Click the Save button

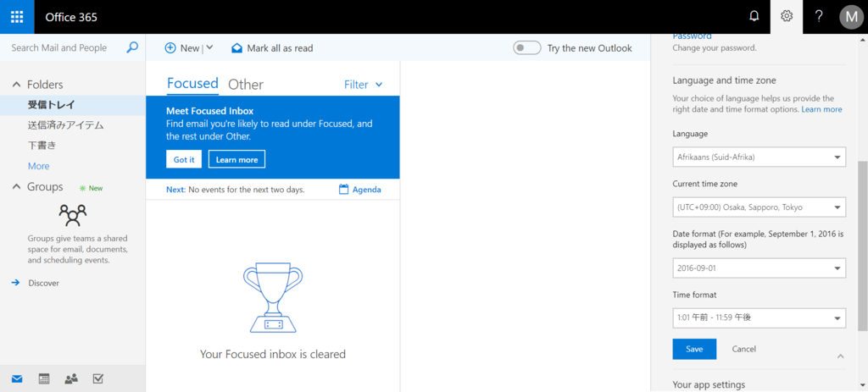694,349
